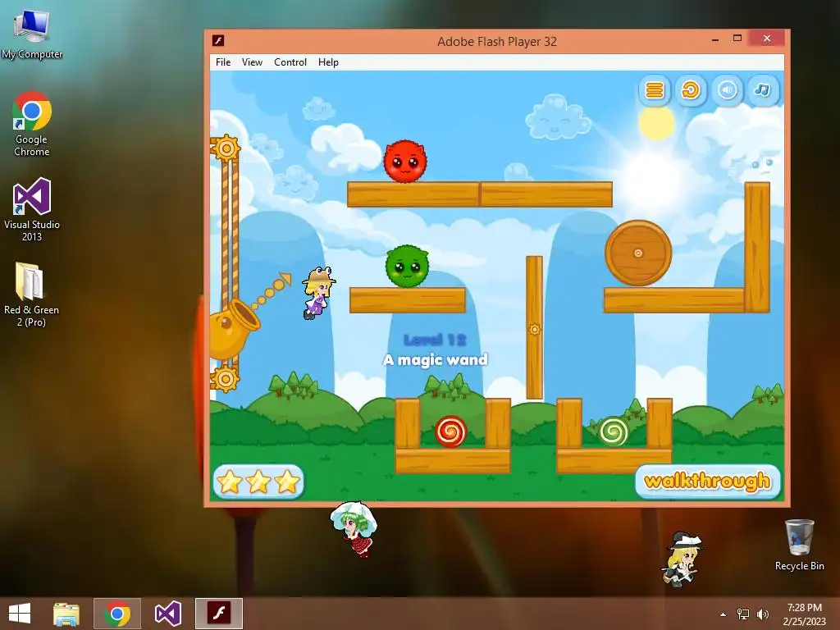Toggle game music note button

point(763,90)
